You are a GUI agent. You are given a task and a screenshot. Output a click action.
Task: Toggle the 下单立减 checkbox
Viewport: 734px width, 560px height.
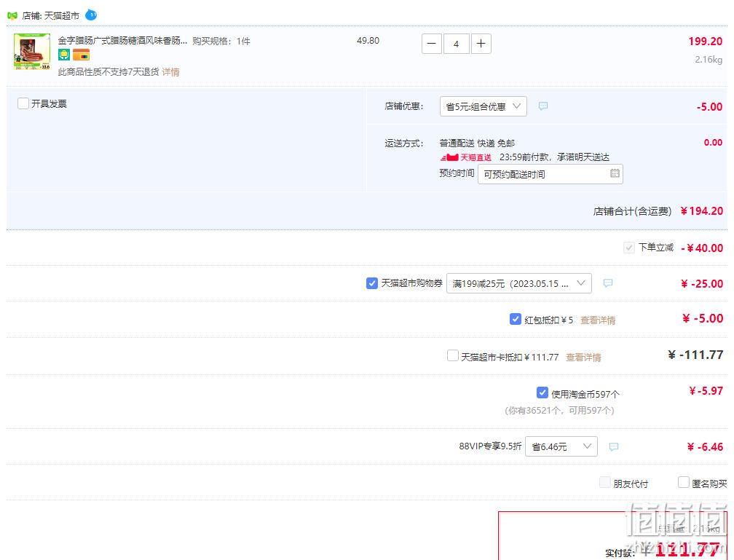pos(628,247)
